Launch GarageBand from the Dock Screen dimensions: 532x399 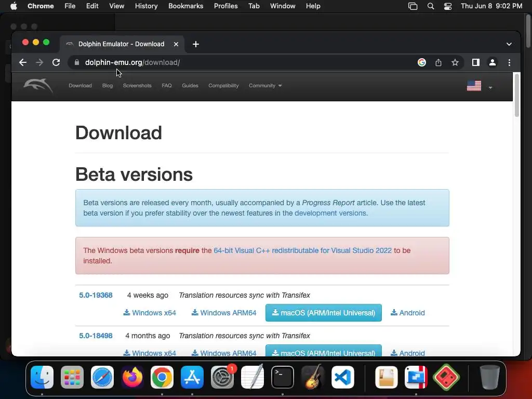[312, 377]
